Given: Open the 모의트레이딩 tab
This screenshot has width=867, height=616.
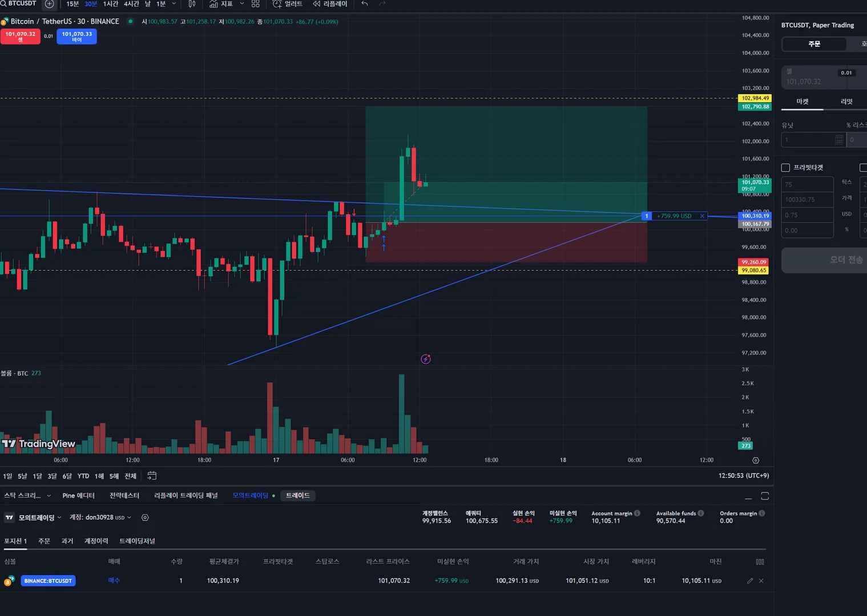Looking at the screenshot, I should [251, 496].
